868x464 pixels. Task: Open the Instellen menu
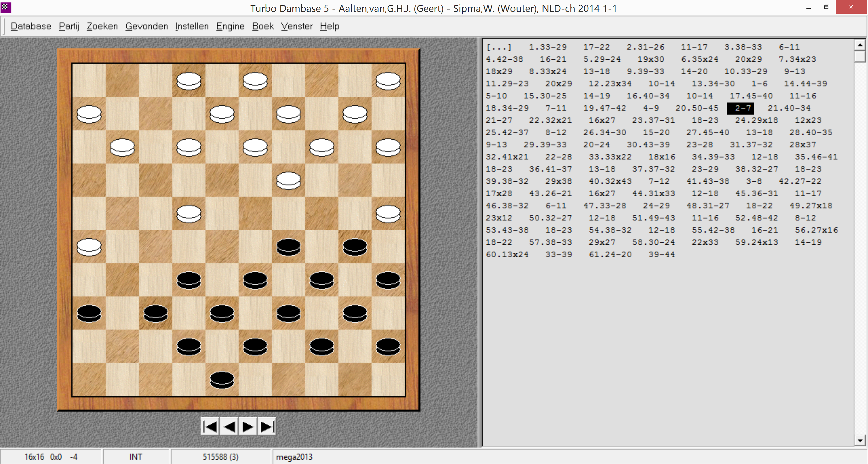point(192,26)
